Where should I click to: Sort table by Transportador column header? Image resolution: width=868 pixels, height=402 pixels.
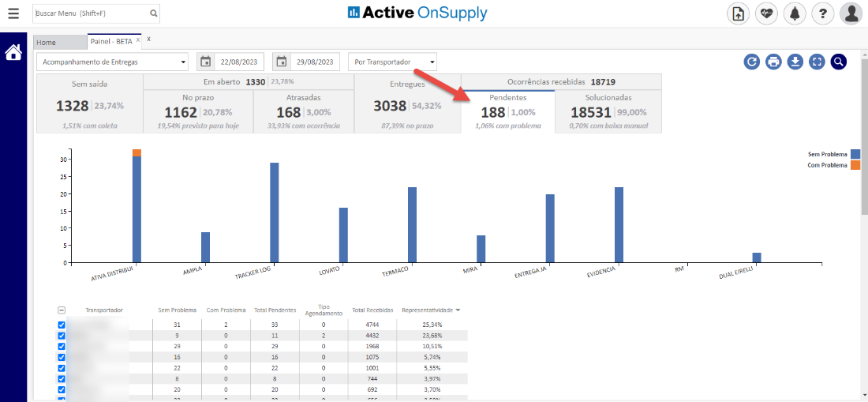click(x=104, y=310)
